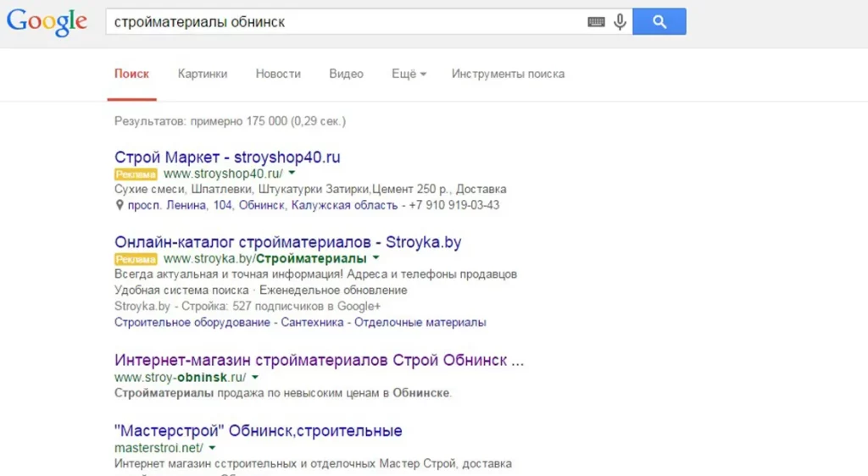Screen dimensions: 868x476
Task: Expand arrow next to www.stroyshop40.ru/
Action: coord(292,173)
